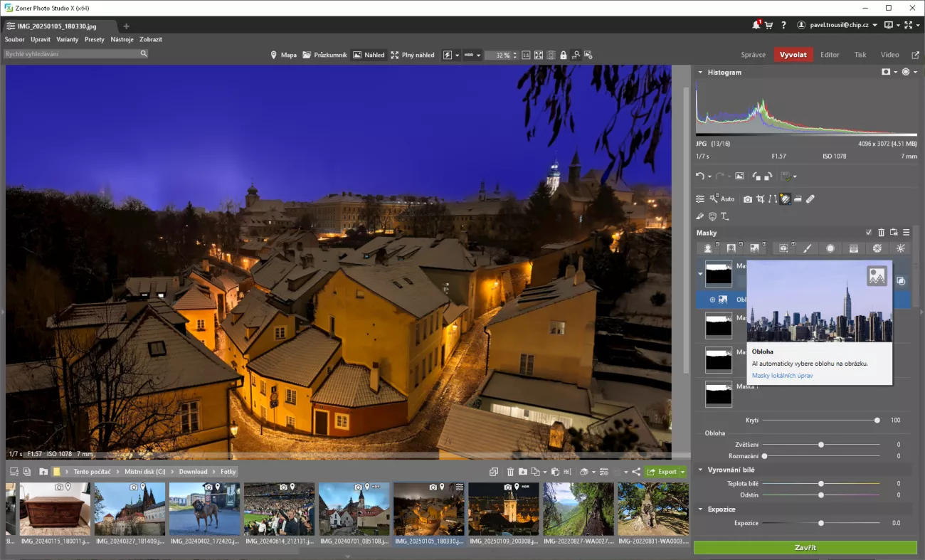Screen dimensions: 925x560
Task: Switch to the Editor tab
Action: click(x=830, y=55)
